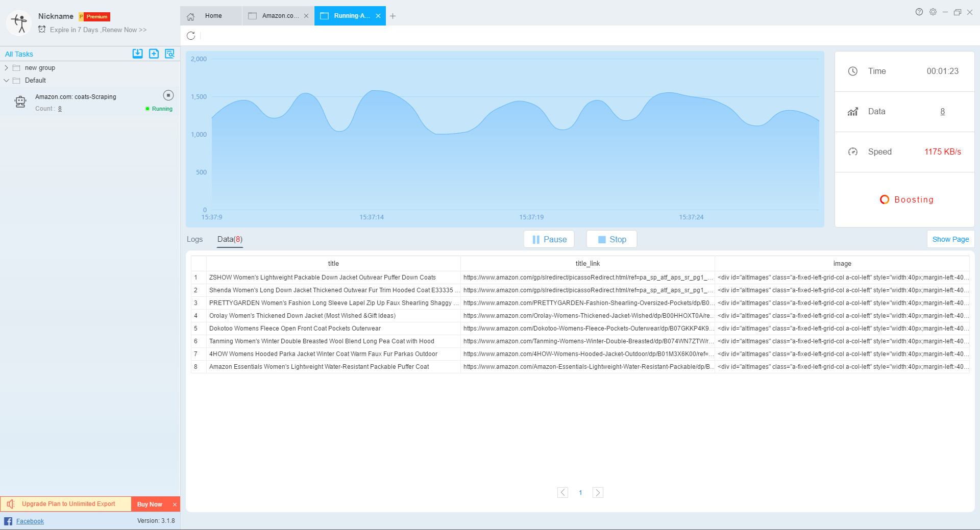The height and width of the screenshot is (530, 980).
Task: Click Buy Now button
Action: [x=150, y=504]
